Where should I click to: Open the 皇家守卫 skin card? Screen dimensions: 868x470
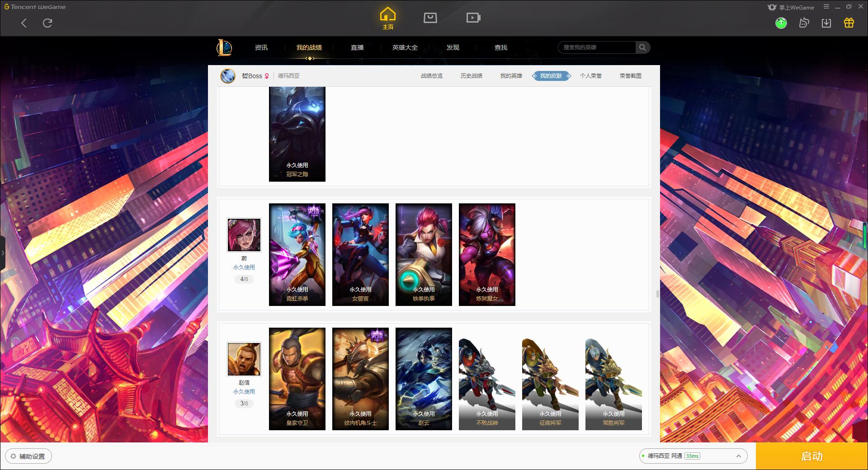click(297, 379)
